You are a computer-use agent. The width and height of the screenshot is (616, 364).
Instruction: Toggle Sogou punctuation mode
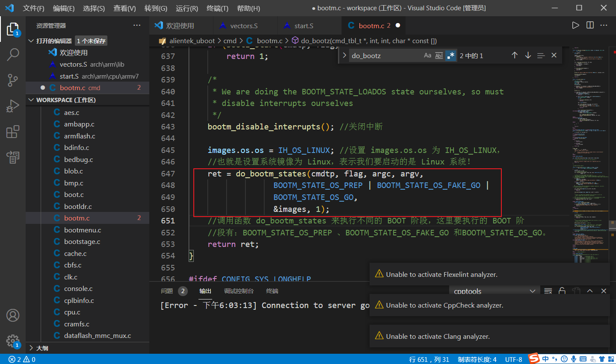(555, 359)
